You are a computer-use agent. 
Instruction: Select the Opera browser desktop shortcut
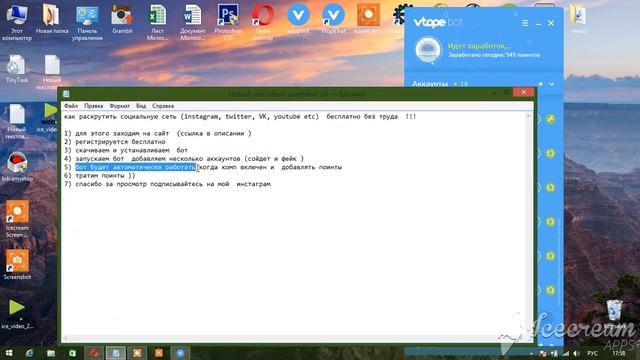[x=263, y=22]
